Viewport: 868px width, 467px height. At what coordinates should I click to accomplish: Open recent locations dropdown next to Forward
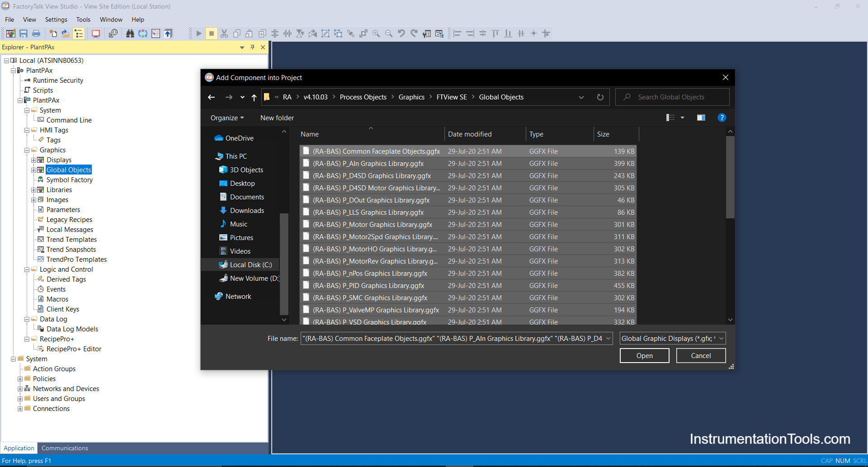(242, 97)
